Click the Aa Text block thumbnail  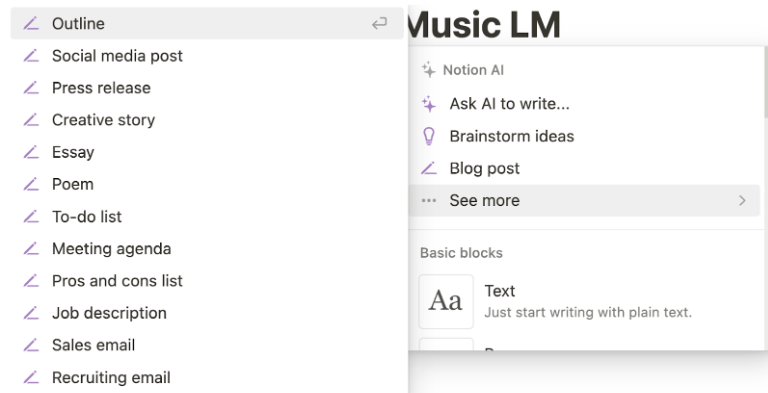click(446, 301)
